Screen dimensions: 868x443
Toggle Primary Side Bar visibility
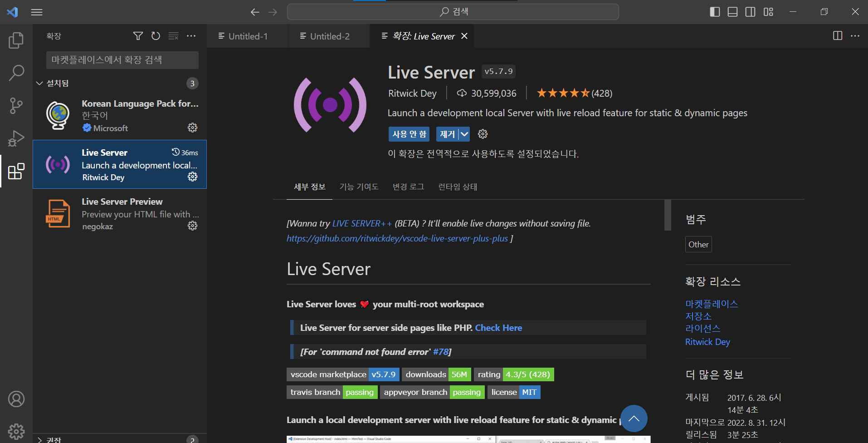point(715,12)
